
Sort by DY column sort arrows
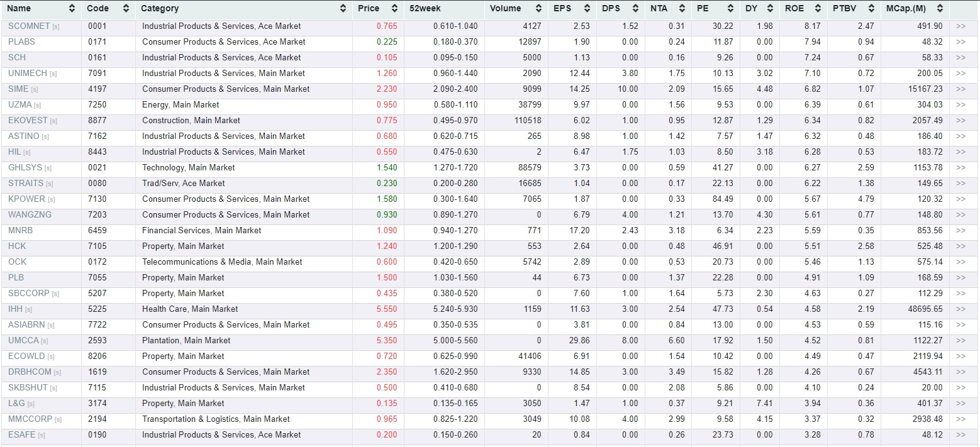[x=770, y=9]
